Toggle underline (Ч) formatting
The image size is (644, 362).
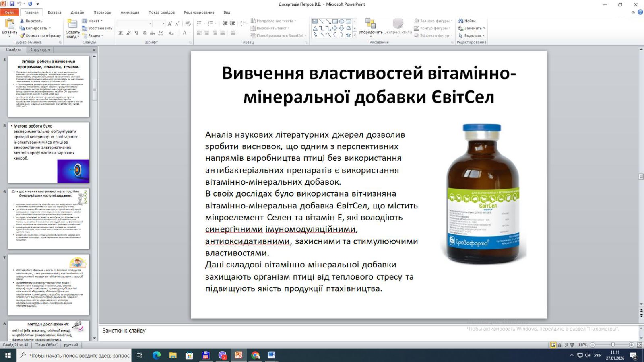[136, 33]
